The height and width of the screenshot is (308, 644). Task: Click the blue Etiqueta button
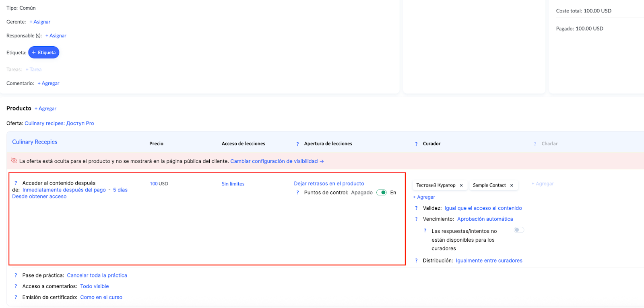[x=44, y=53]
